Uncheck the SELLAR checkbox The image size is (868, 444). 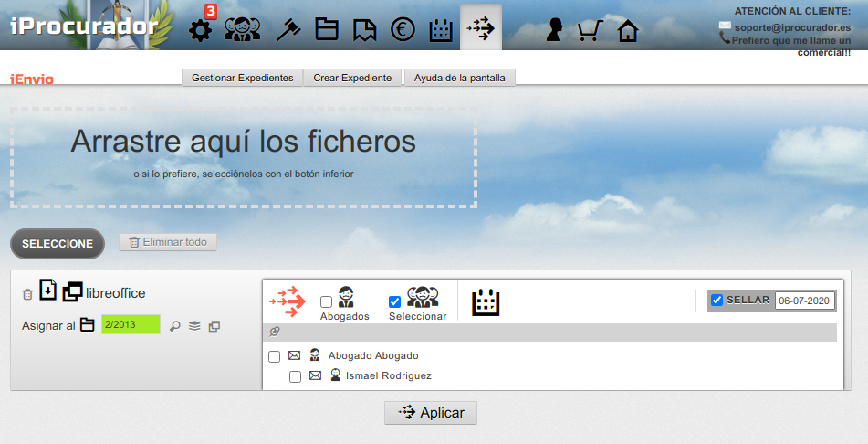click(x=717, y=301)
